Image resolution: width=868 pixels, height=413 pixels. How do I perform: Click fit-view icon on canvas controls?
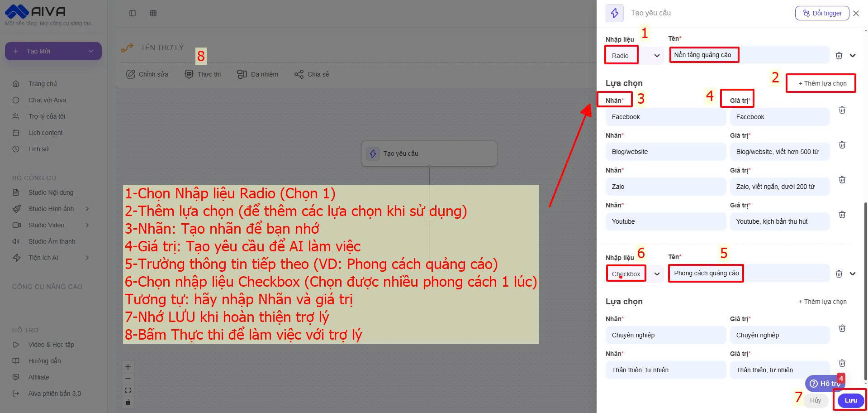tap(128, 390)
